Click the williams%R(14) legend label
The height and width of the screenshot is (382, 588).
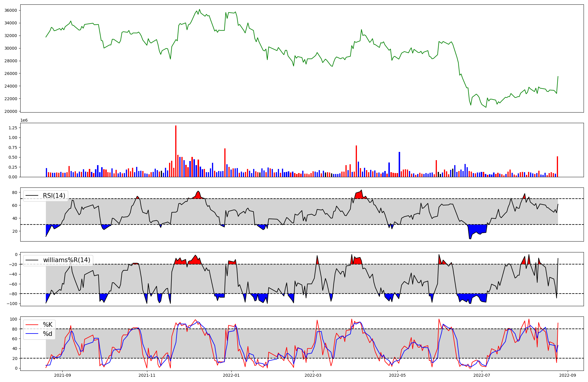[x=66, y=260]
